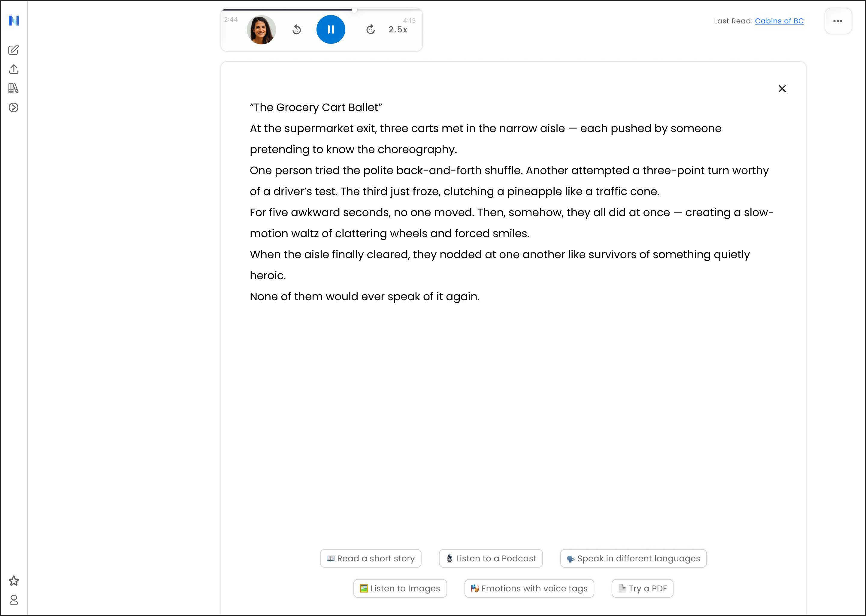Close the text panel with X
The width and height of the screenshot is (866, 616).
pos(782,89)
